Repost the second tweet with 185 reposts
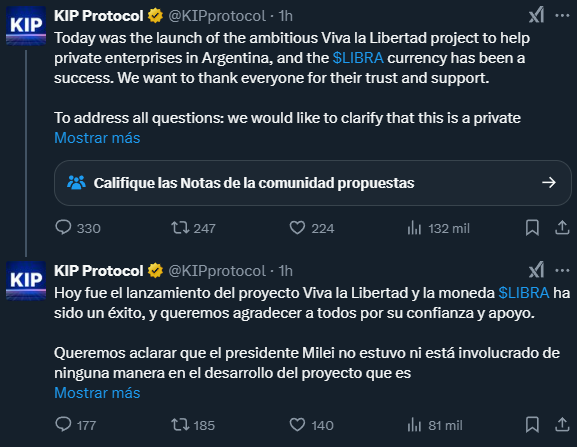The image size is (577, 447). tap(193, 425)
